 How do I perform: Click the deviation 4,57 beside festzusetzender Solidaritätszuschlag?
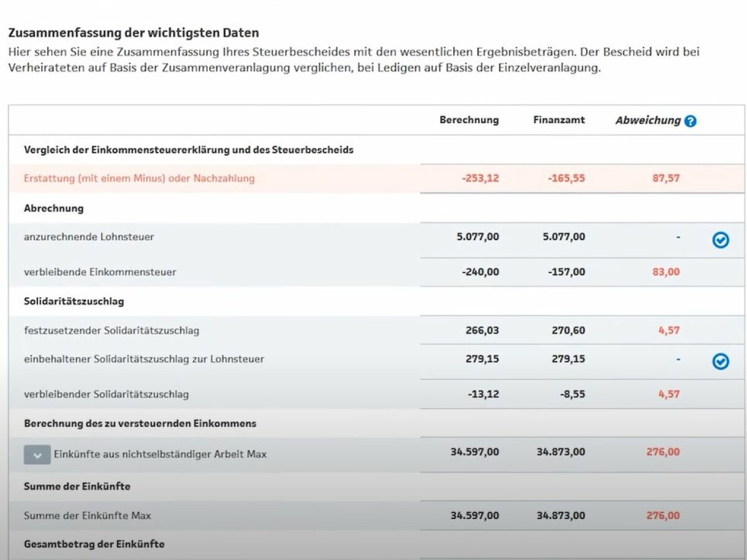[x=669, y=330]
